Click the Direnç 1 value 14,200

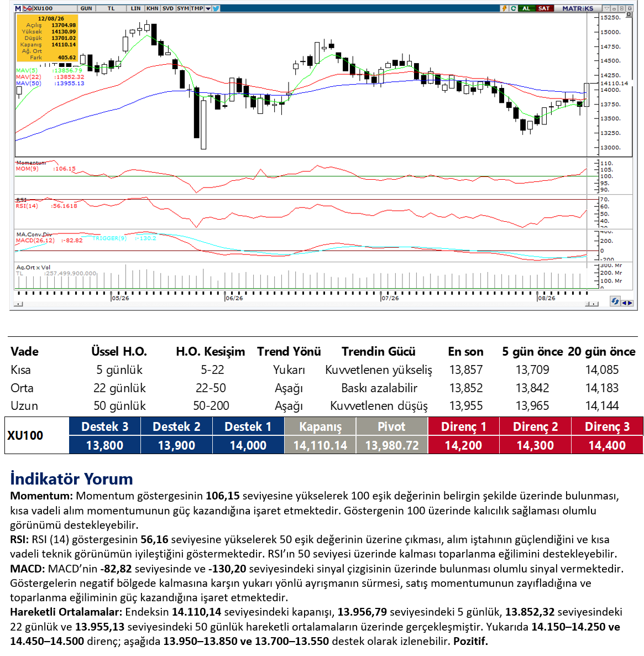coord(463,445)
